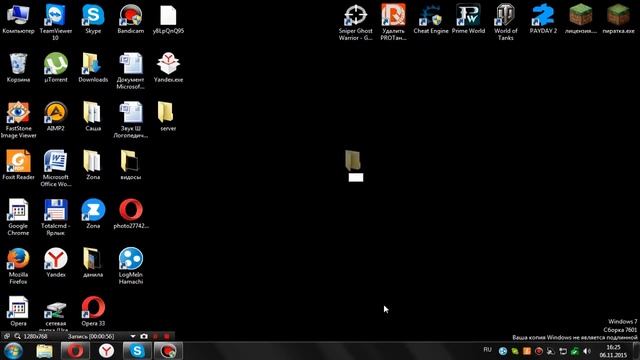
Task: Click the 1280x768 resolution label
Action: click(36, 336)
